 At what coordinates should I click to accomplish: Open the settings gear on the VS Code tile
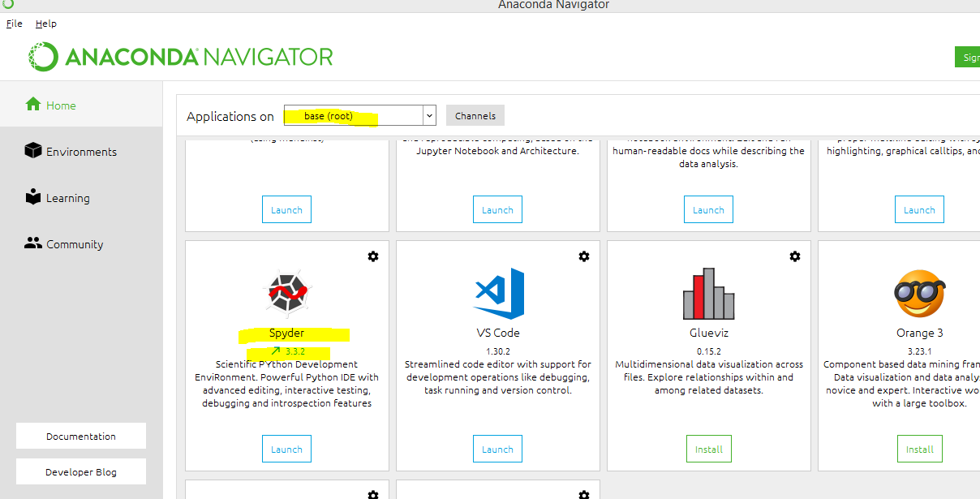pyautogui.click(x=584, y=256)
